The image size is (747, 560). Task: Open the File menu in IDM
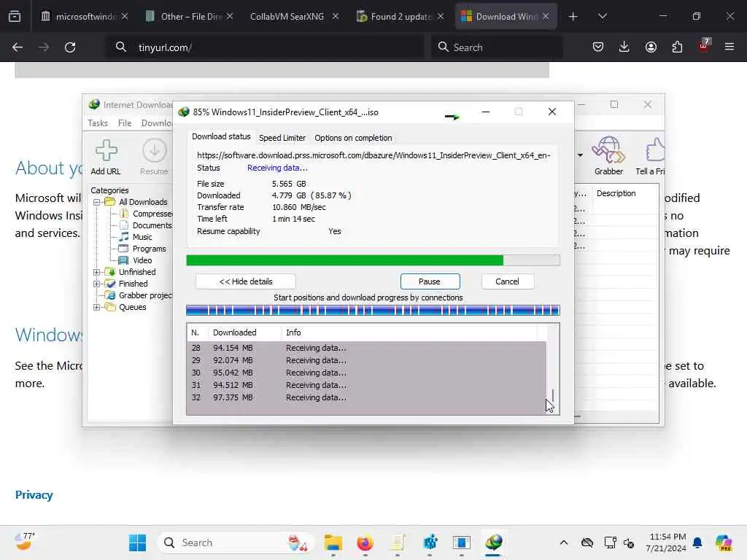125,123
